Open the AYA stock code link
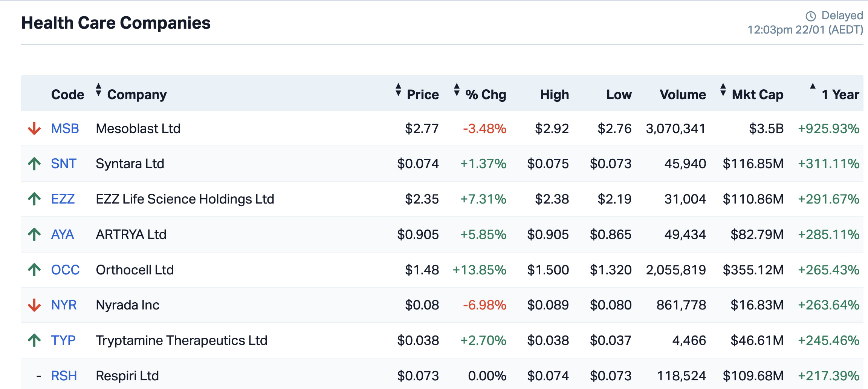 [x=63, y=234]
